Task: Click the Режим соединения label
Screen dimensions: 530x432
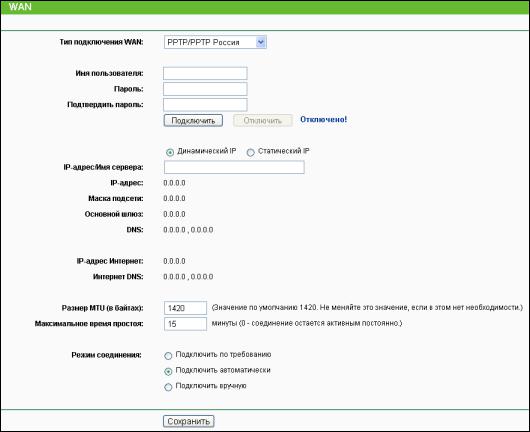Action: point(106,355)
